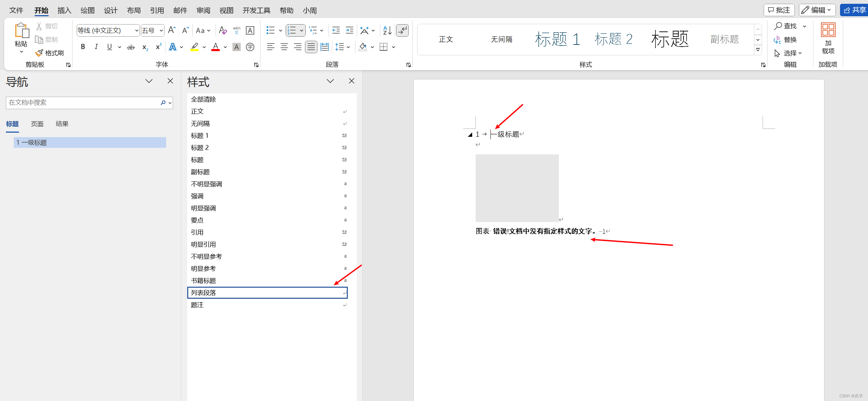Click the Superscript icon
868x401 pixels.
click(159, 47)
